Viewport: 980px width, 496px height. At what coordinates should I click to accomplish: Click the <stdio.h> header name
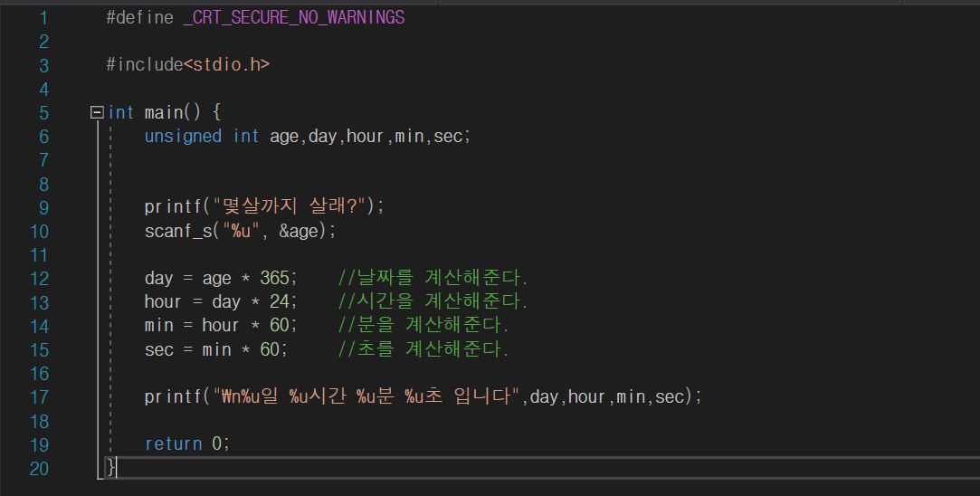tap(227, 64)
